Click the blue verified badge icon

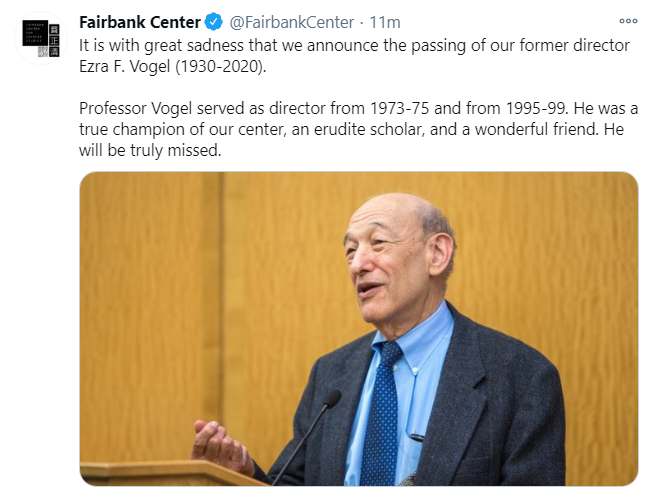pyautogui.click(x=214, y=22)
